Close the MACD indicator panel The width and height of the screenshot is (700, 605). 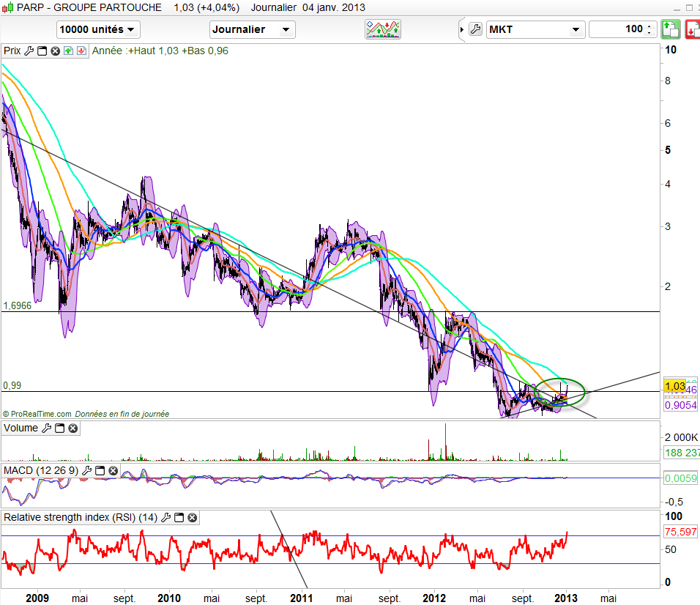click(113, 470)
